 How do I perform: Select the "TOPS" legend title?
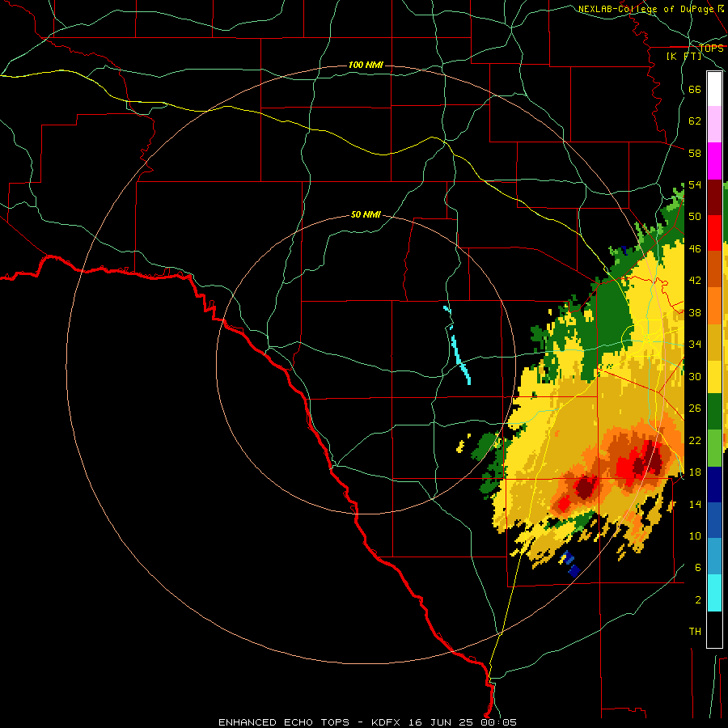[711, 48]
